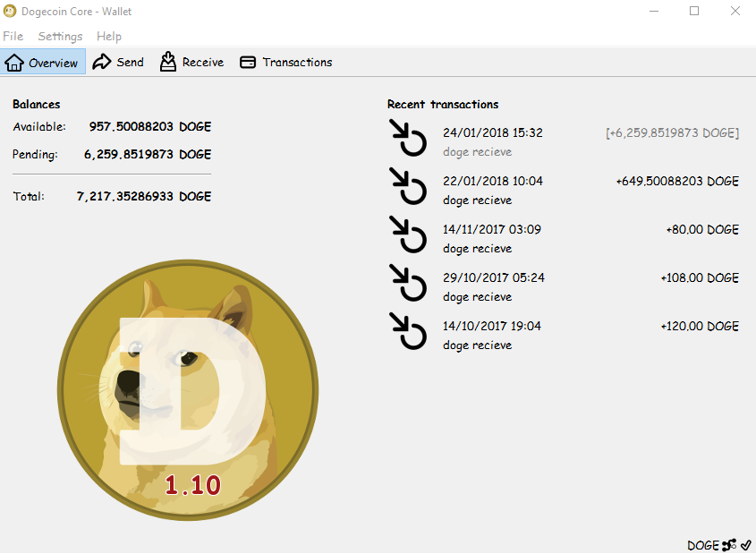Click the pending amount [+6,259.8519873 DOGE]
This screenshot has height=554, width=756.
coord(672,133)
